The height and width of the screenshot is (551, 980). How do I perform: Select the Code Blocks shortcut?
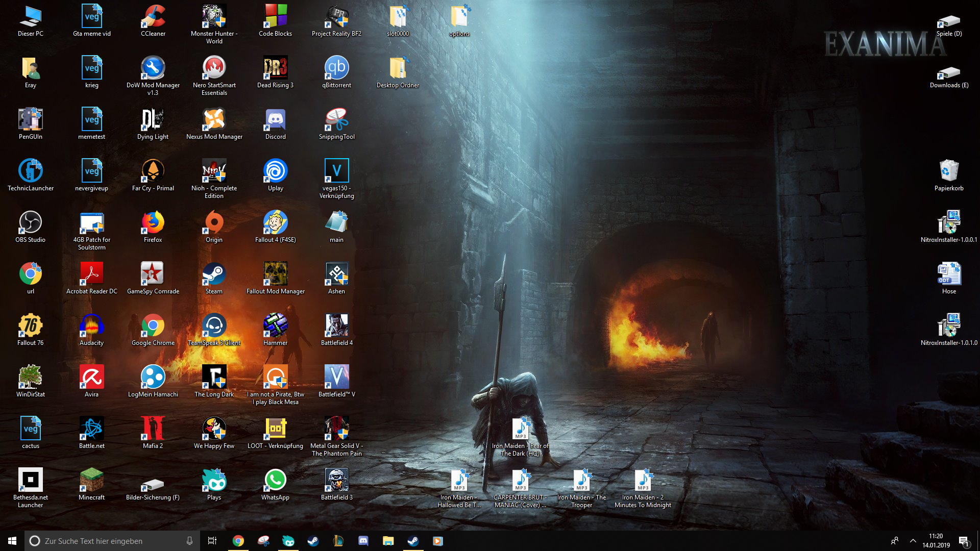[x=276, y=21]
